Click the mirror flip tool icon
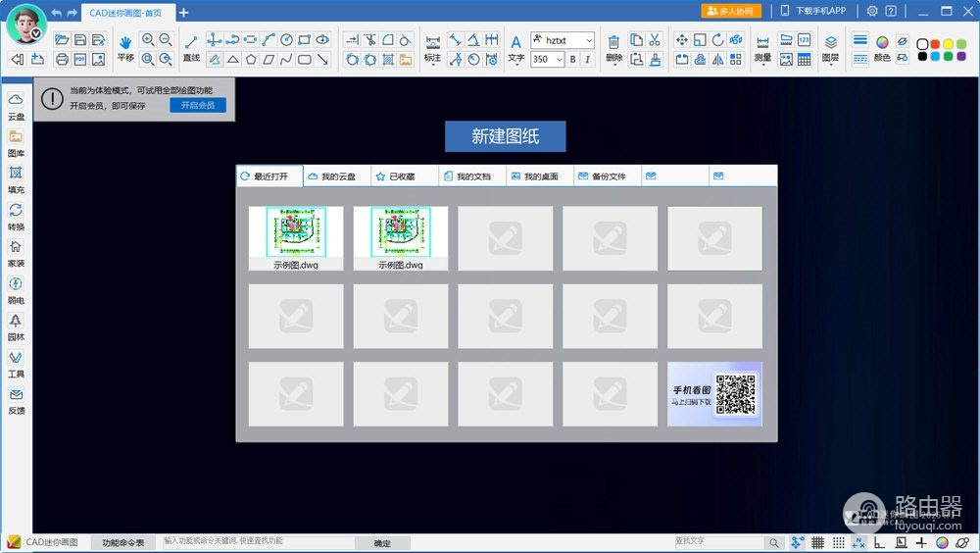Image resolution: width=980 pixels, height=553 pixels. (717, 60)
